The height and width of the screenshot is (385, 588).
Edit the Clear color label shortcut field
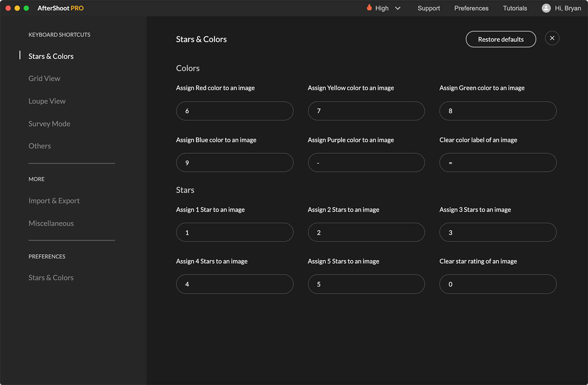click(498, 163)
